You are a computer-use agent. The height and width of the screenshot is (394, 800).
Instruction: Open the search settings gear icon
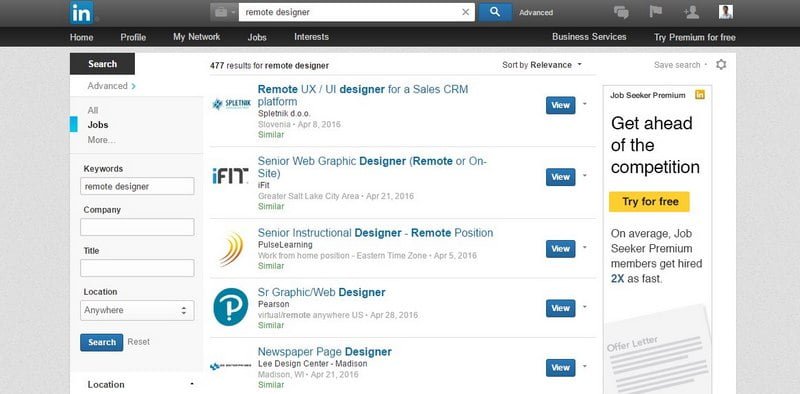pyautogui.click(x=721, y=65)
